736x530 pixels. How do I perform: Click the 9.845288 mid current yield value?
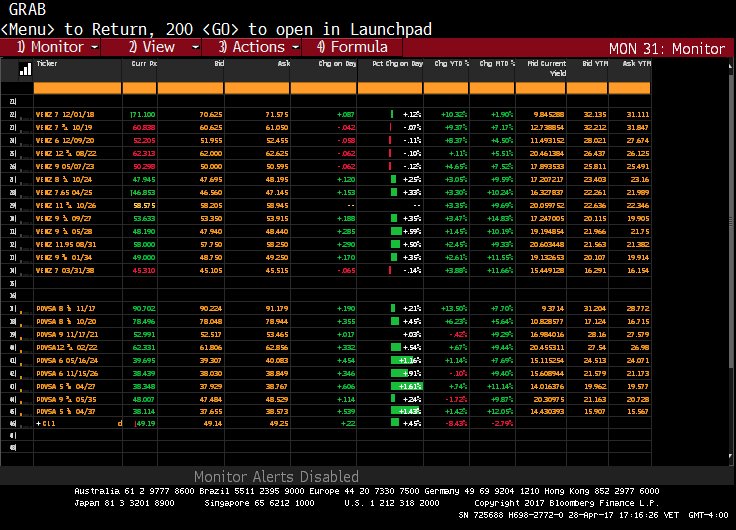(x=549, y=115)
